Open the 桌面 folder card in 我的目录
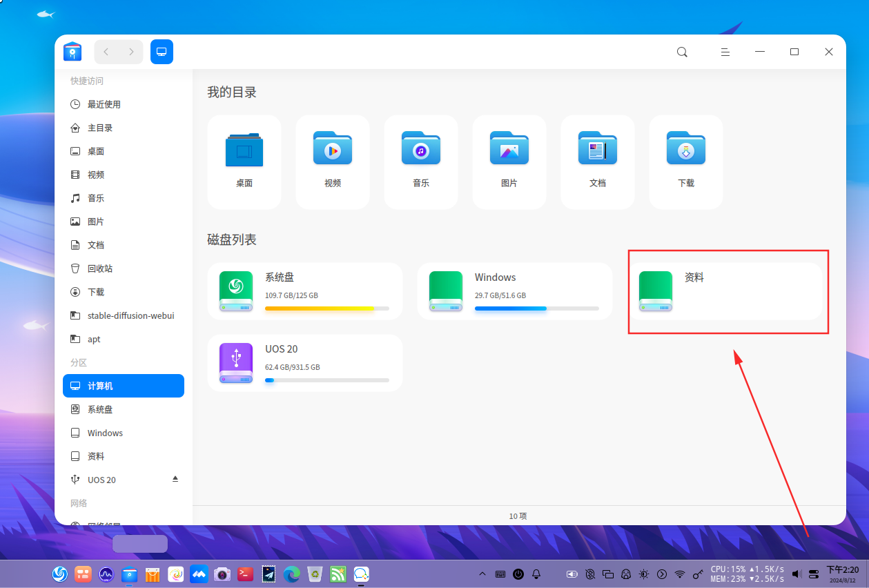869x588 pixels. tap(244, 162)
